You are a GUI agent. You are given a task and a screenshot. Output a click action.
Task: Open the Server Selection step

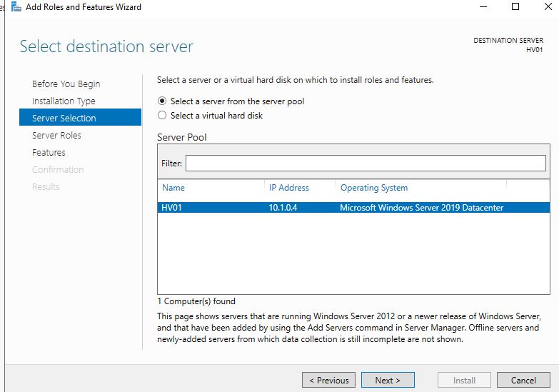pos(64,119)
